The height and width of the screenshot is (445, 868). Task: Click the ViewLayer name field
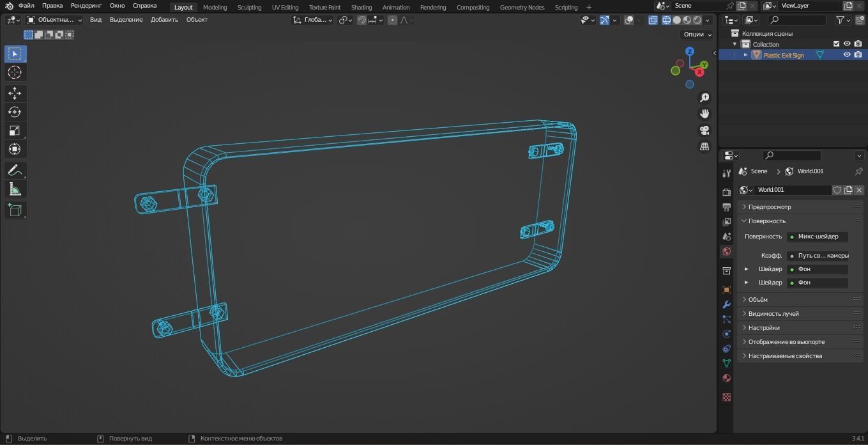[810, 5]
